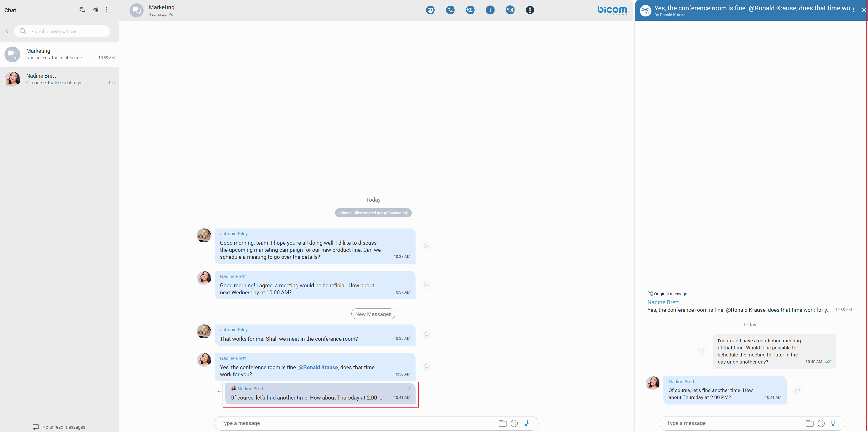Viewport: 868px width, 432px height.
Task: React to Johnnie Riley's first message
Action: pos(426,246)
